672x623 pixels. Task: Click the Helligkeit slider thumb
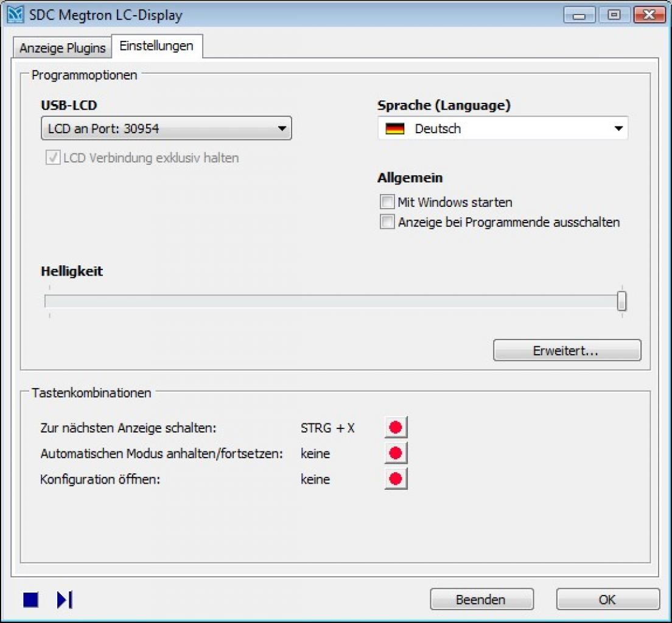tap(622, 301)
